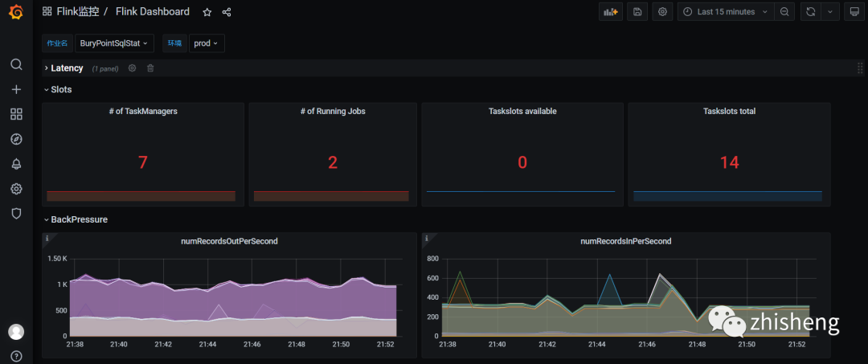Open the prod environment dropdown
This screenshot has height=364, width=868.
tap(207, 43)
